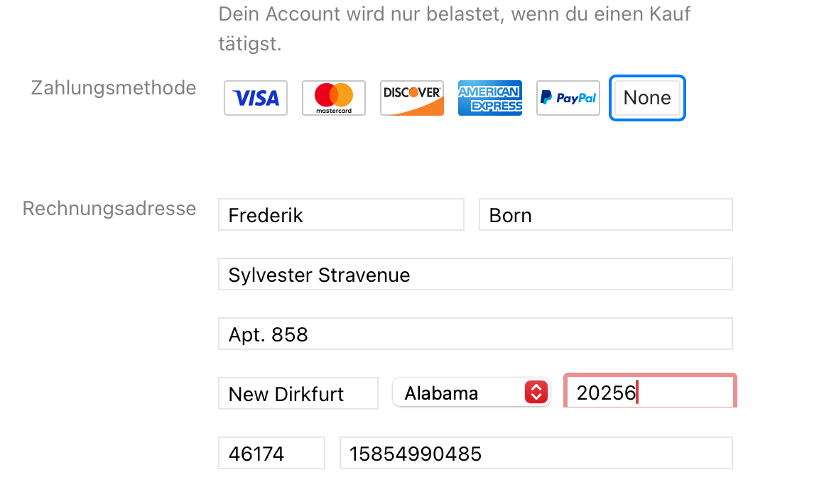Click the mastercard text under the logo

pyautogui.click(x=334, y=111)
